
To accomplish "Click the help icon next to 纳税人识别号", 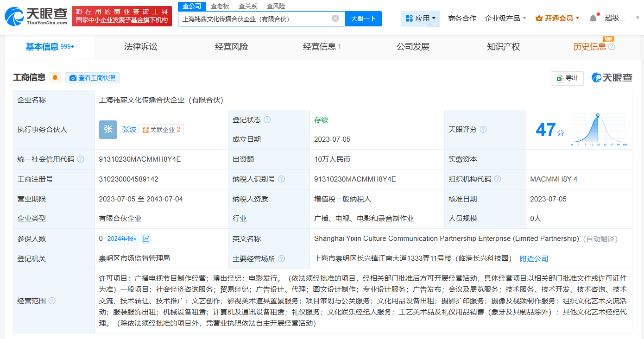I will 281,179.
